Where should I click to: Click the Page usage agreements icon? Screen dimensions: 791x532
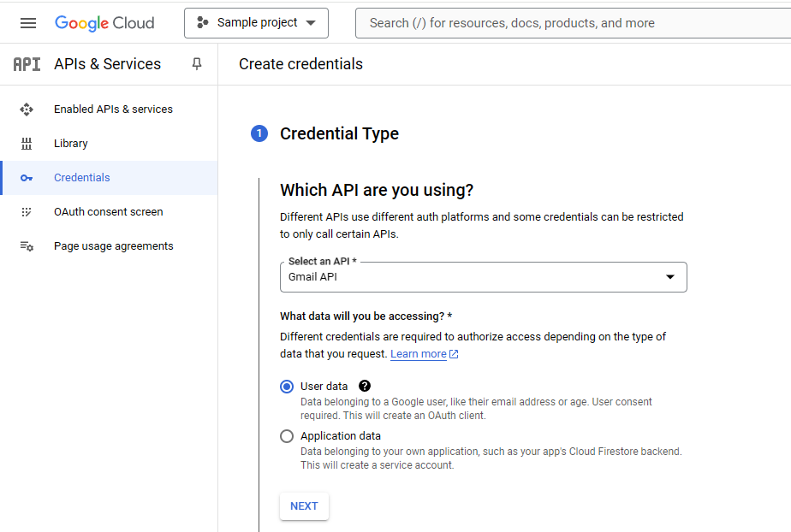[27, 246]
